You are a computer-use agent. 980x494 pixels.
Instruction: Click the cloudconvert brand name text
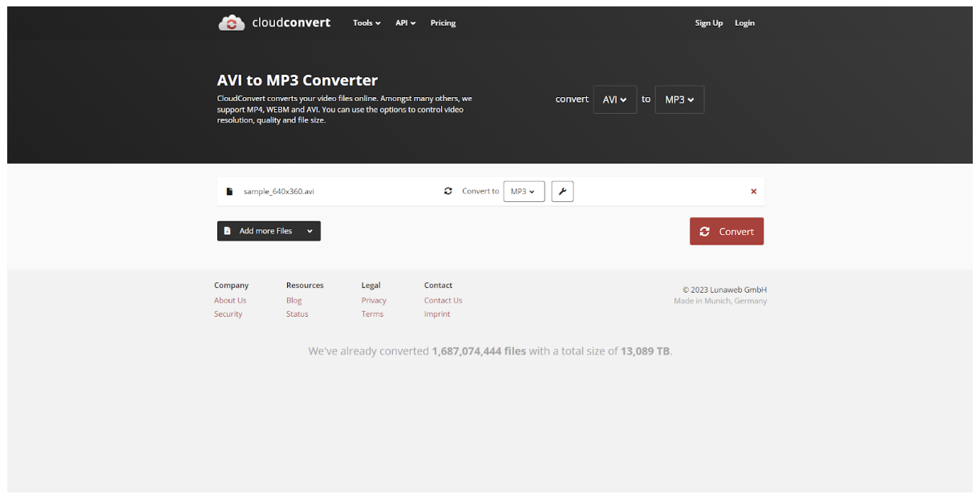tap(291, 22)
